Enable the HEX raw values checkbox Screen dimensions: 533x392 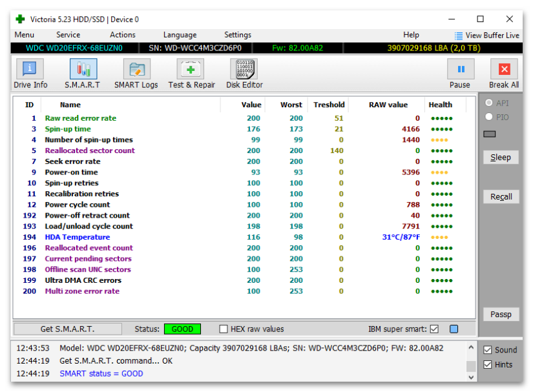pyautogui.click(x=224, y=329)
